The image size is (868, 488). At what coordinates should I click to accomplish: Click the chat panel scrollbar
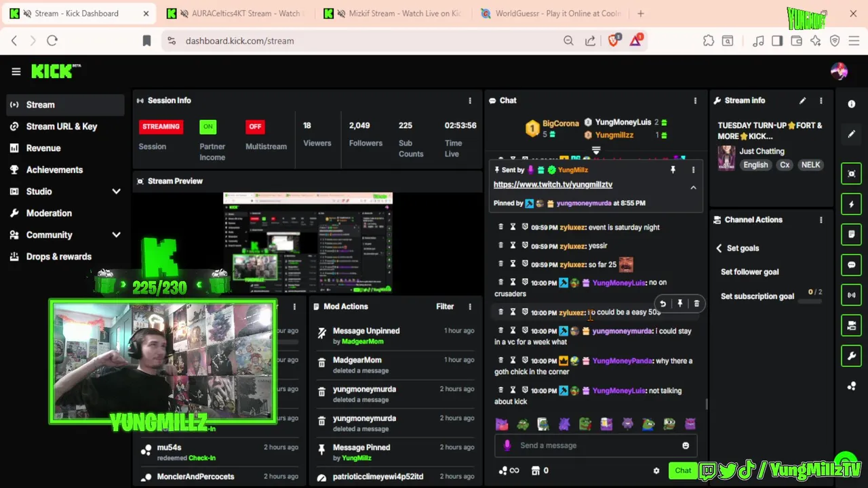pyautogui.click(x=706, y=404)
